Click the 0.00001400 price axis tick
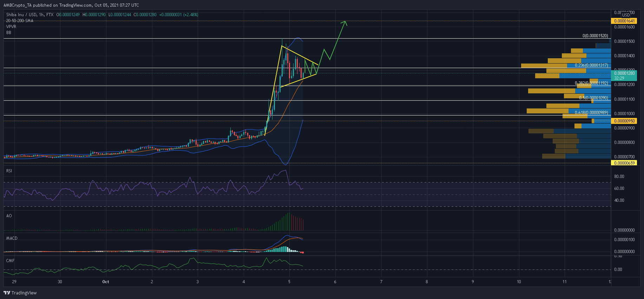The width and height of the screenshot is (644, 299). click(x=624, y=56)
